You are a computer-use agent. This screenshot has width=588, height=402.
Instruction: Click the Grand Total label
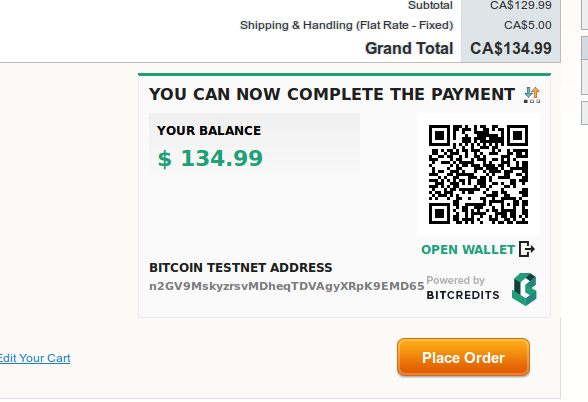pyautogui.click(x=409, y=48)
